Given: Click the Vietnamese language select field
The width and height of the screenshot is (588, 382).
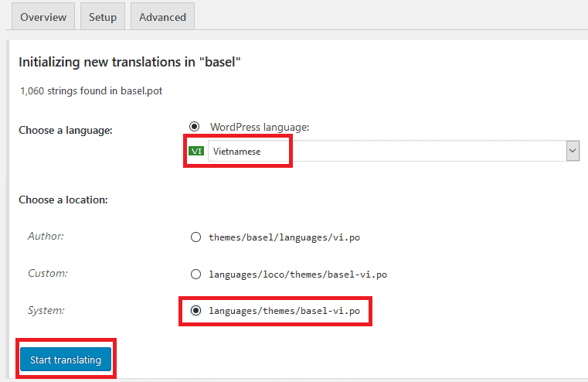Looking at the screenshot, I should pyautogui.click(x=394, y=151).
